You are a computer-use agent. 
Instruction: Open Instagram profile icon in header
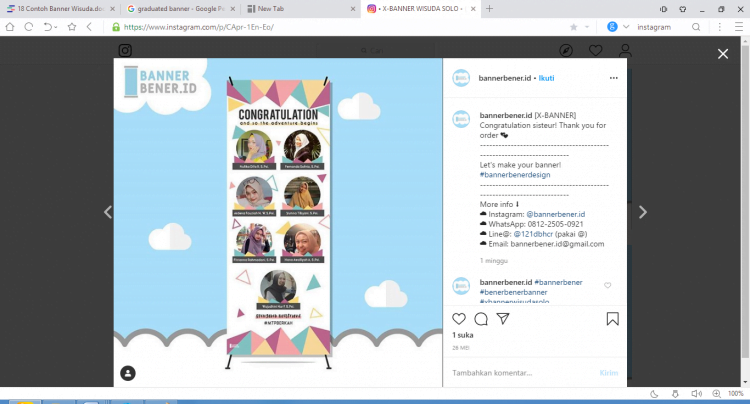coord(625,50)
